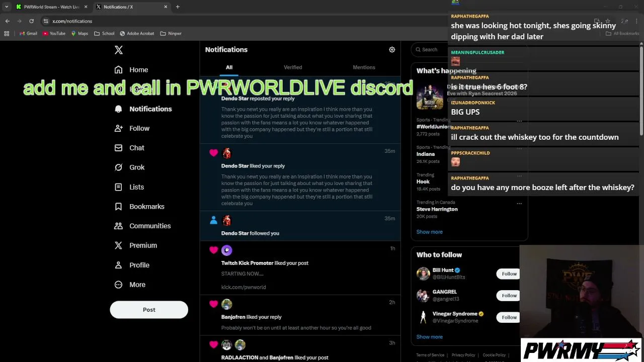
Task: Open the More menu in the sidebar
Action: point(130,285)
